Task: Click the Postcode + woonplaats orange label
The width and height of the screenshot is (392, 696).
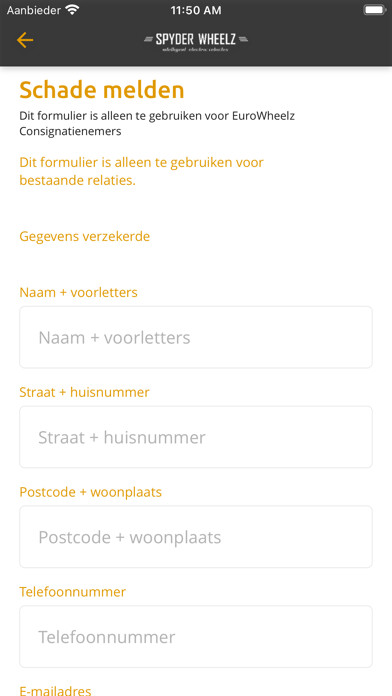Action: pyautogui.click(x=91, y=492)
